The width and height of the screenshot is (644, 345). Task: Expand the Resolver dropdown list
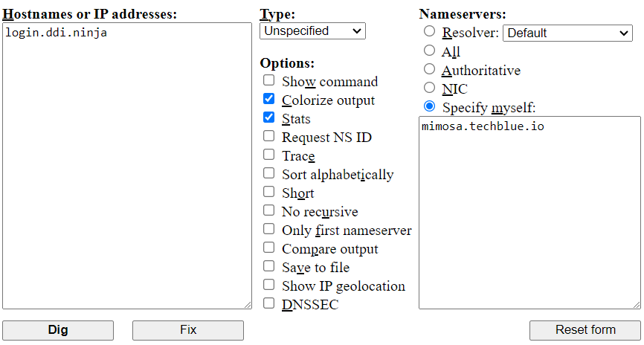tap(567, 33)
